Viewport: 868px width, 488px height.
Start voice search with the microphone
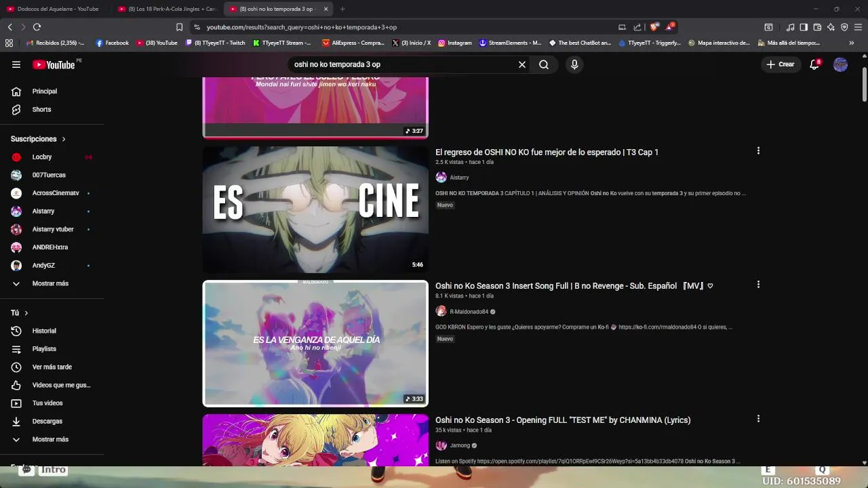574,64
